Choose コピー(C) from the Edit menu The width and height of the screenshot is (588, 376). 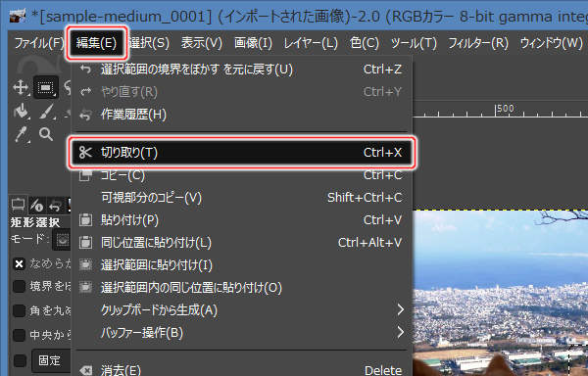point(242,175)
